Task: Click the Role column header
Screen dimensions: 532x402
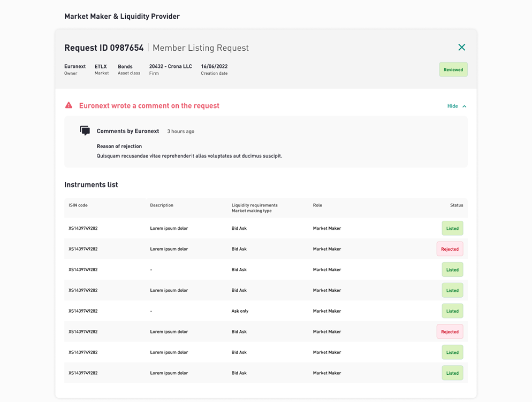Action: click(x=317, y=205)
